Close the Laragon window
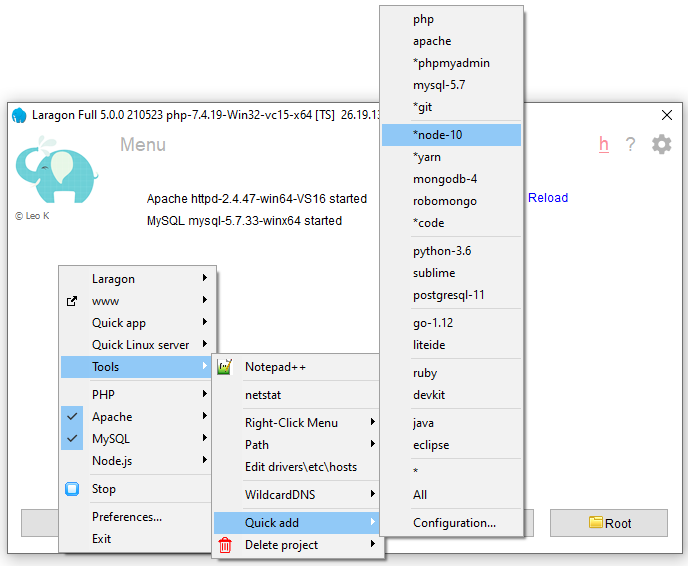 coord(666,115)
